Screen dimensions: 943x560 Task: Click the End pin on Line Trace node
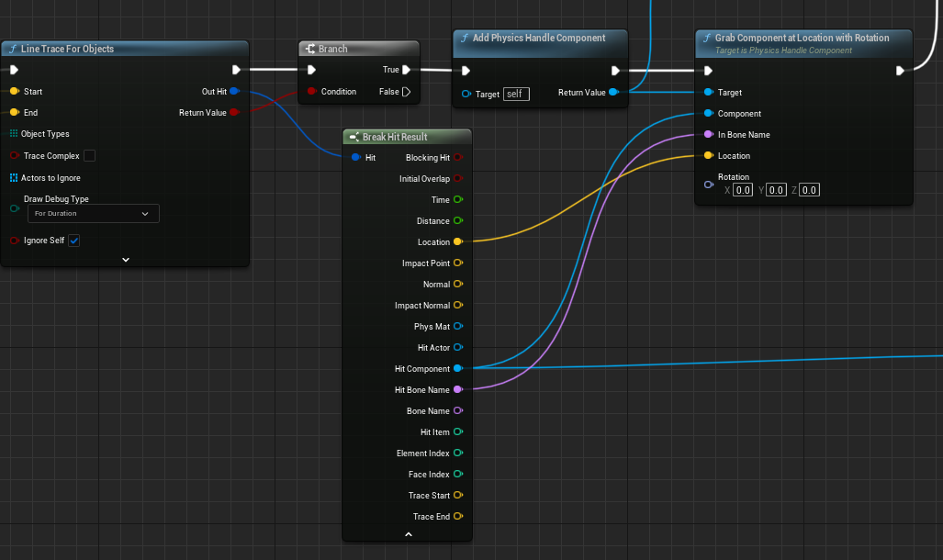(x=15, y=113)
